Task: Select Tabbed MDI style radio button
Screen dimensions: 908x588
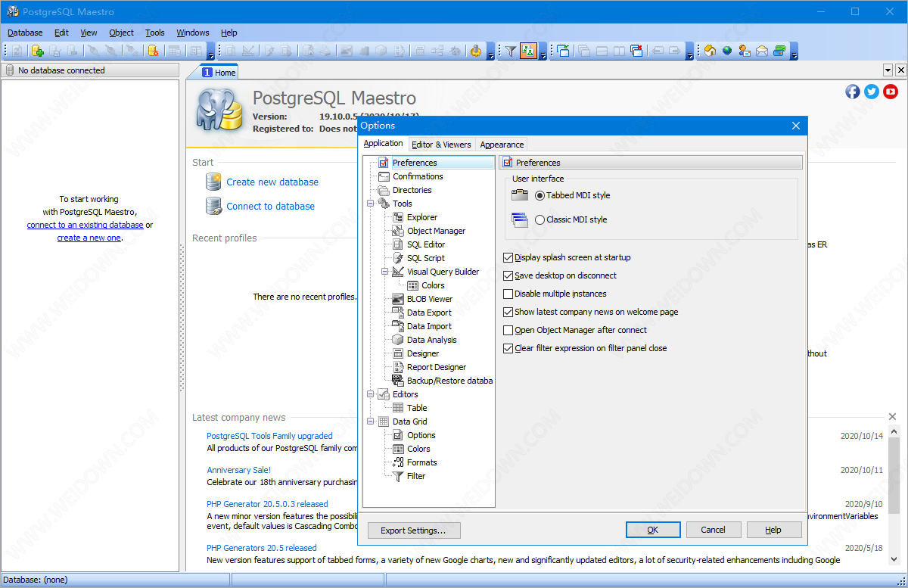Action: click(x=540, y=195)
